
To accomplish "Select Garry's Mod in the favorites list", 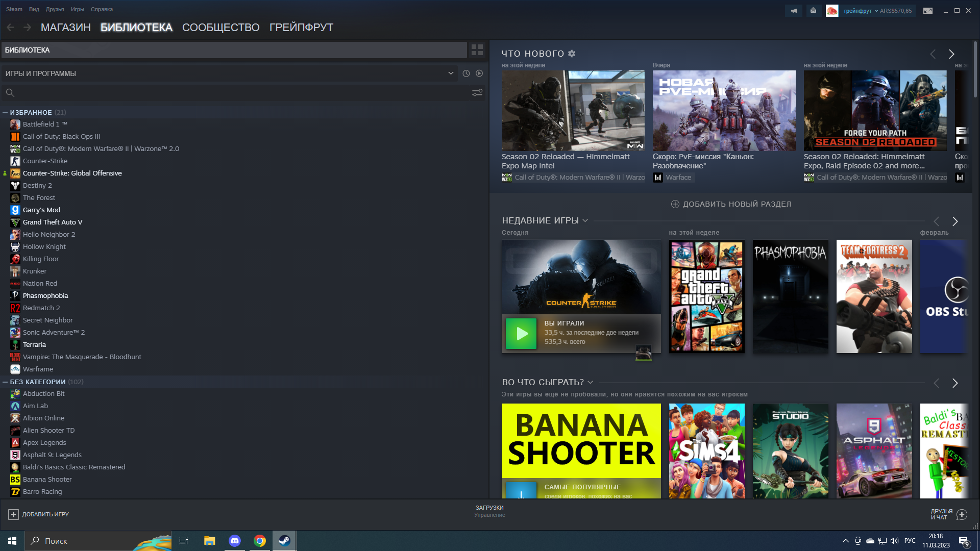I will pyautogui.click(x=41, y=210).
